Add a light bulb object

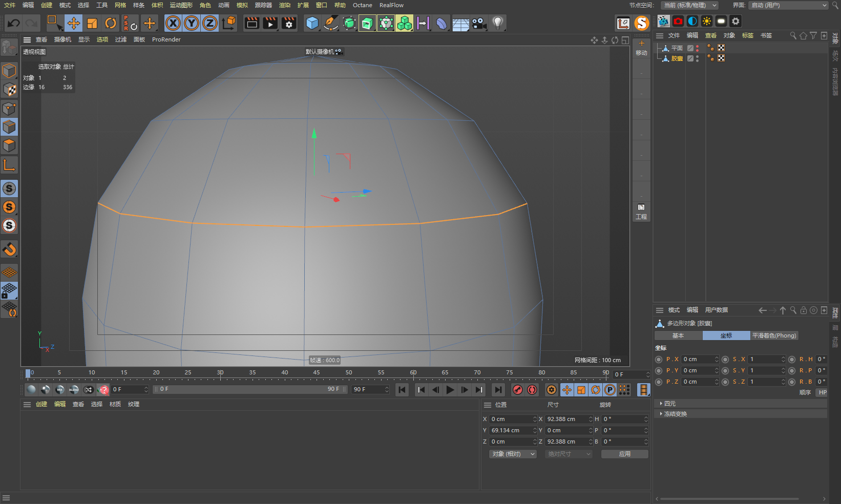(497, 23)
